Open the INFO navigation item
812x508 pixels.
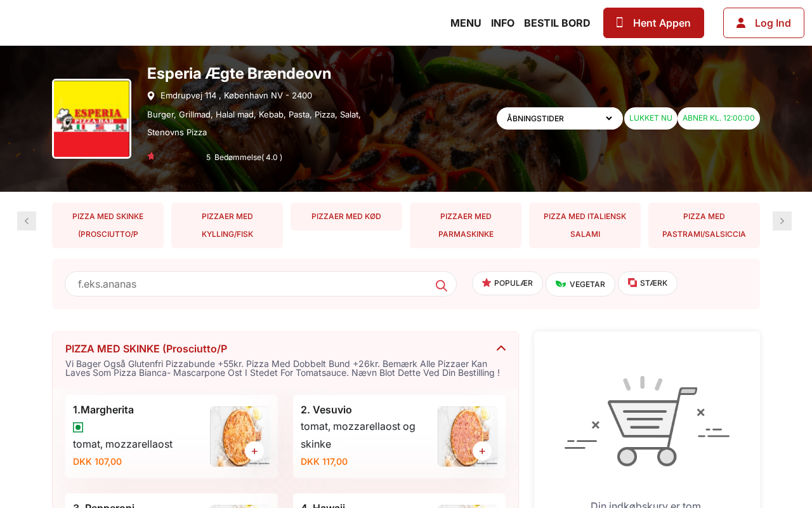[x=502, y=23]
